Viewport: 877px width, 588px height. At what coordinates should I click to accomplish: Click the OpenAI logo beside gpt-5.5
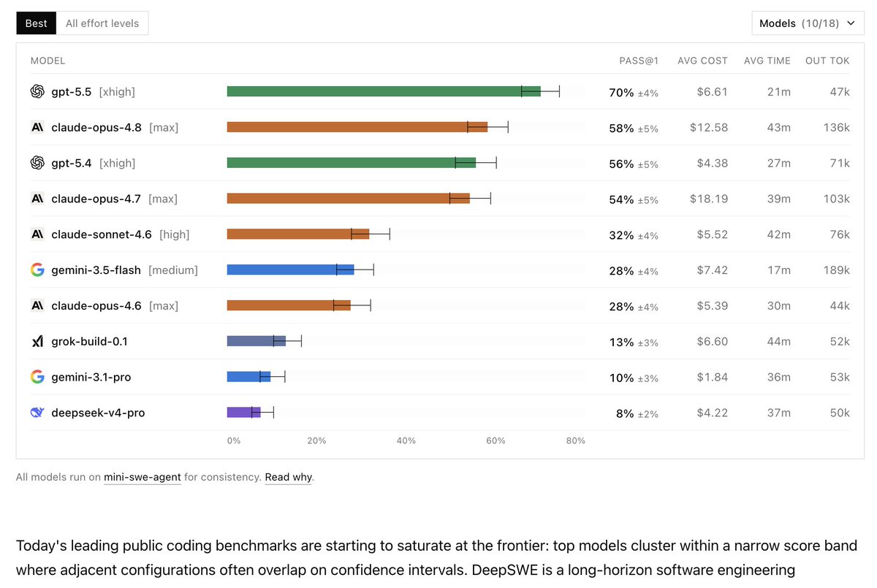pos(37,91)
